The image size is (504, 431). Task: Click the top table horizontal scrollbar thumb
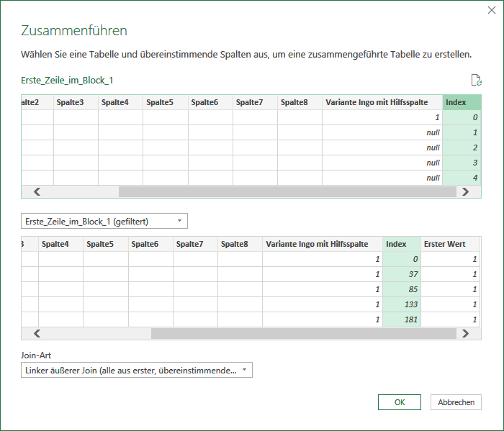click(287, 191)
